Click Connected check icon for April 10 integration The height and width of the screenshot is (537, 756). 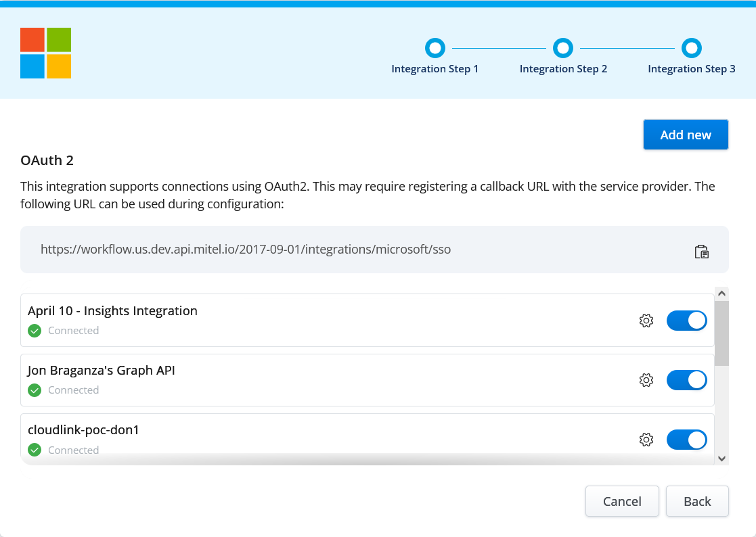[35, 331]
